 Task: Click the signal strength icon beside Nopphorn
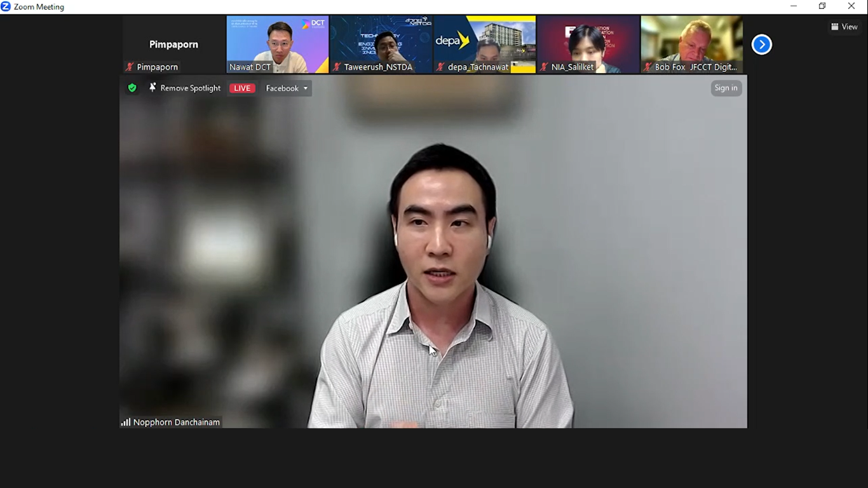(126, 422)
